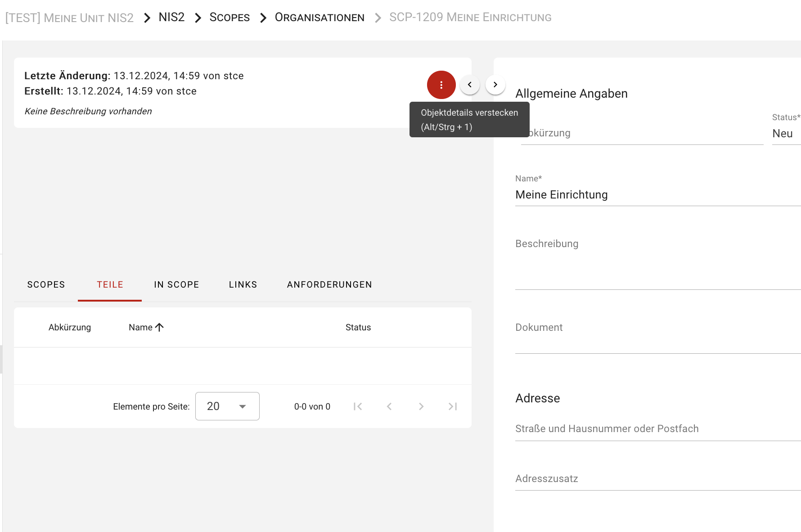This screenshot has width=801, height=532.
Task: Navigate to NIS2 breadcrumb
Action: click(x=171, y=17)
